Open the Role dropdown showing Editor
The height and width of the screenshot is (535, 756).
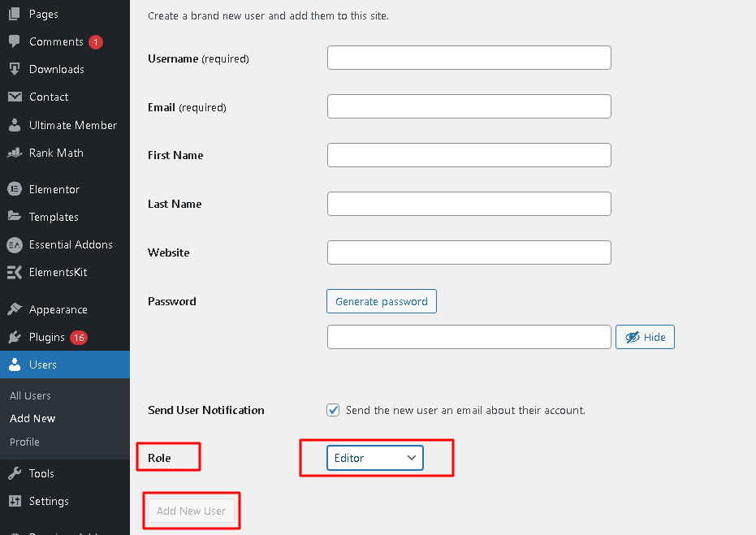coord(374,458)
